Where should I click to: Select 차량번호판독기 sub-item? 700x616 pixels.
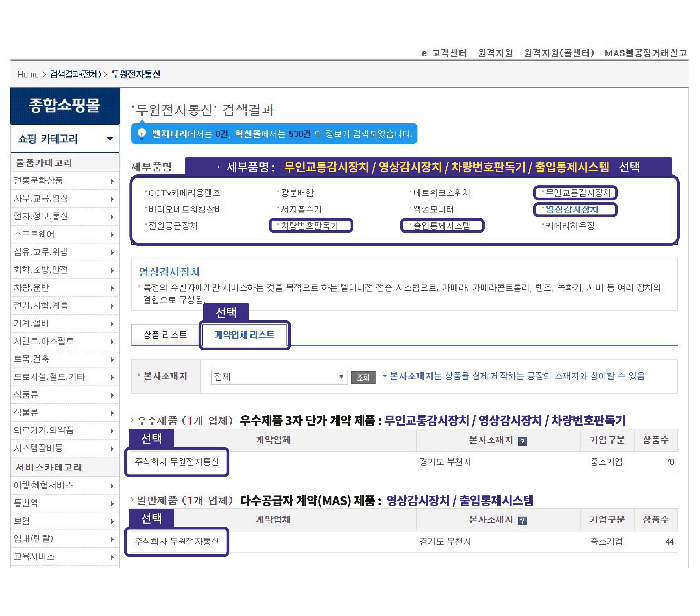pyautogui.click(x=309, y=226)
